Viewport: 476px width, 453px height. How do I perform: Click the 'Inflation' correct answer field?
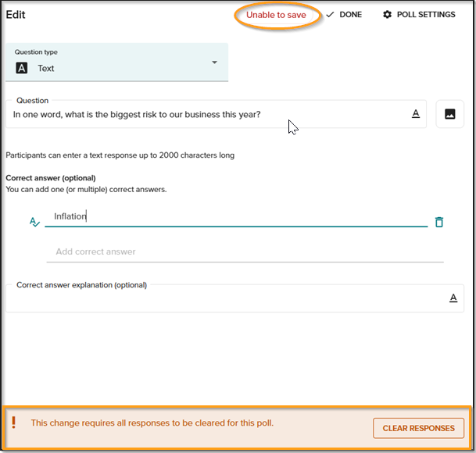tap(236, 216)
